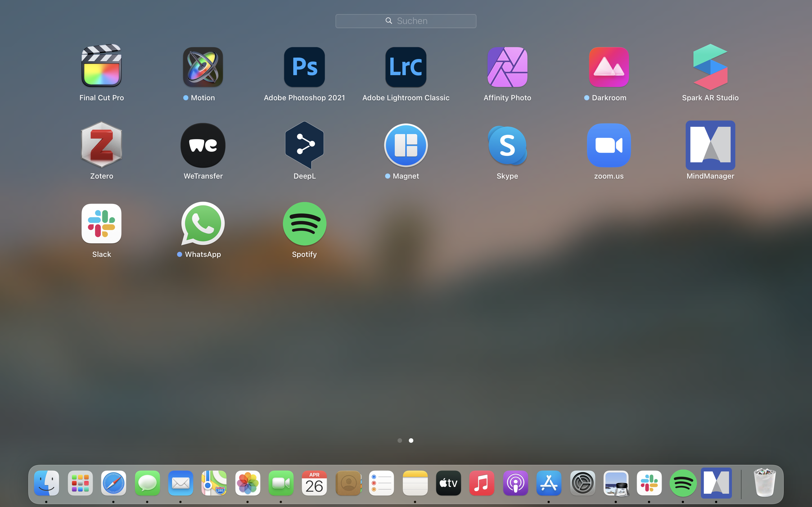Launch Darkroom photo editor

point(609,67)
